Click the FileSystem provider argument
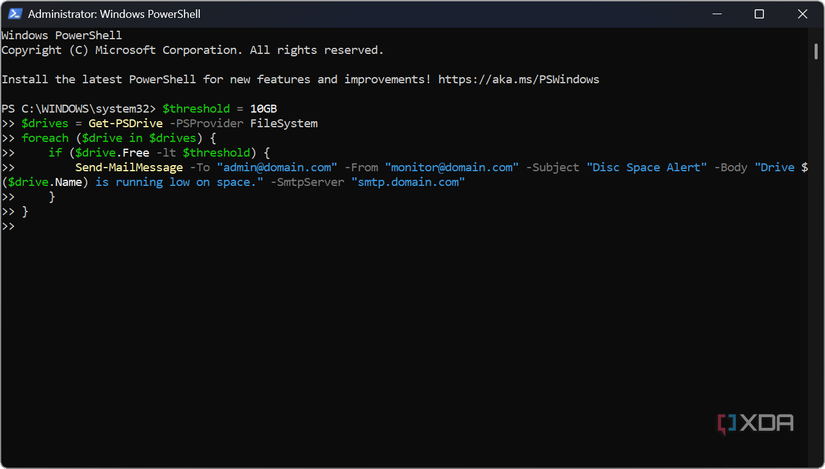 tap(283, 123)
